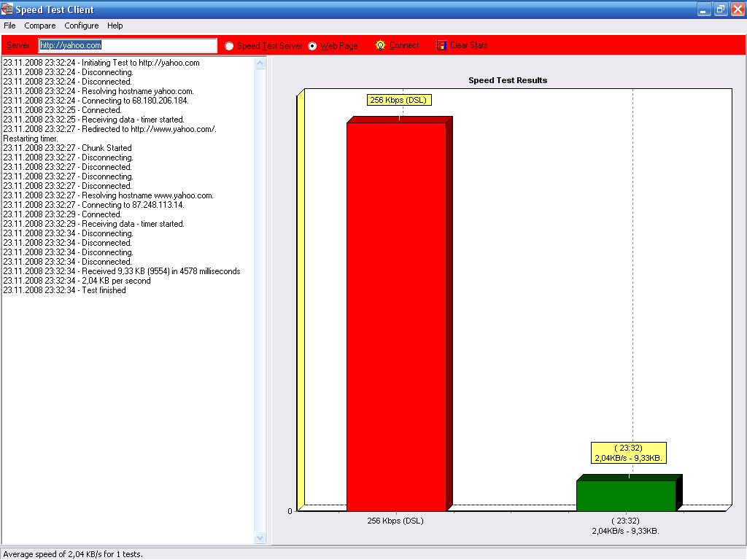Screen dimensions: 747x560
Task: Open the File menu
Action: [9, 26]
